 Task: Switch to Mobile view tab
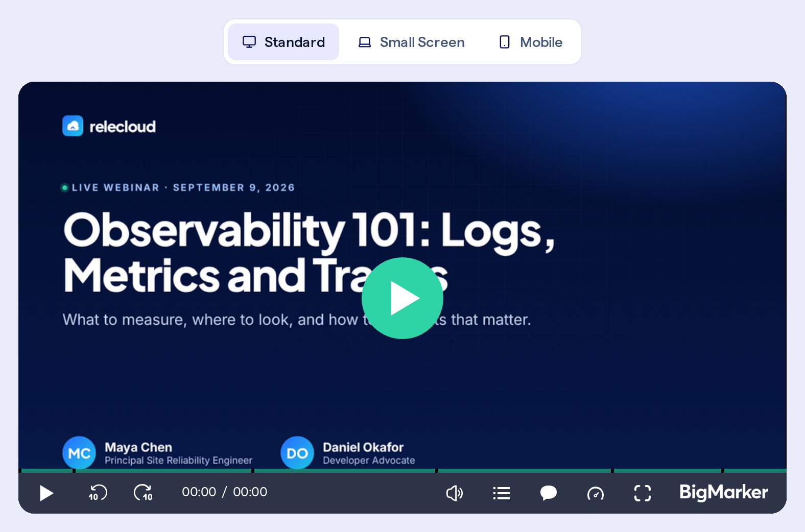coord(531,42)
